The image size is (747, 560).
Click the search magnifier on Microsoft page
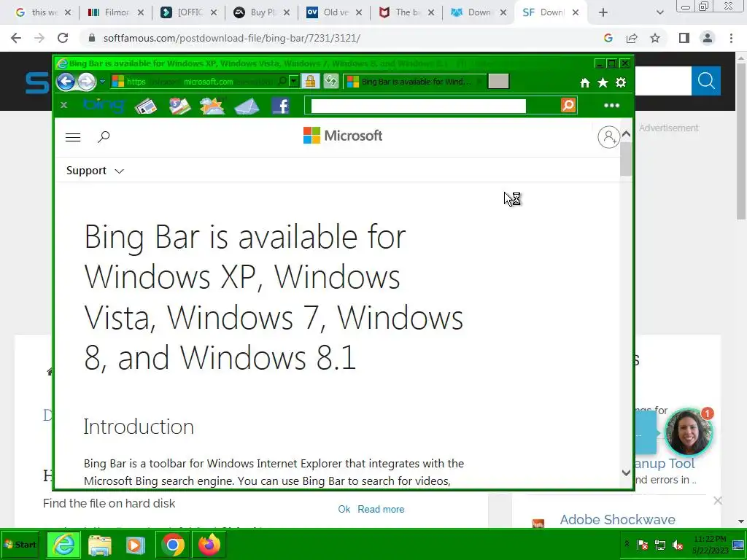(x=104, y=137)
